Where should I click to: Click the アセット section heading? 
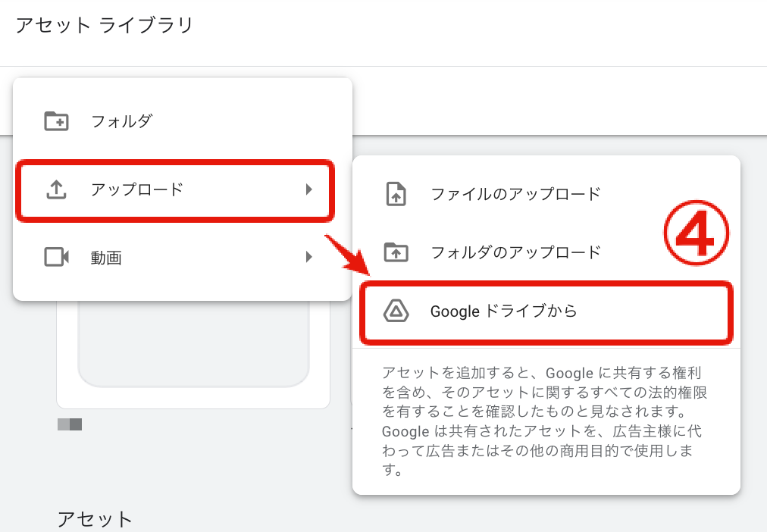tap(95, 519)
